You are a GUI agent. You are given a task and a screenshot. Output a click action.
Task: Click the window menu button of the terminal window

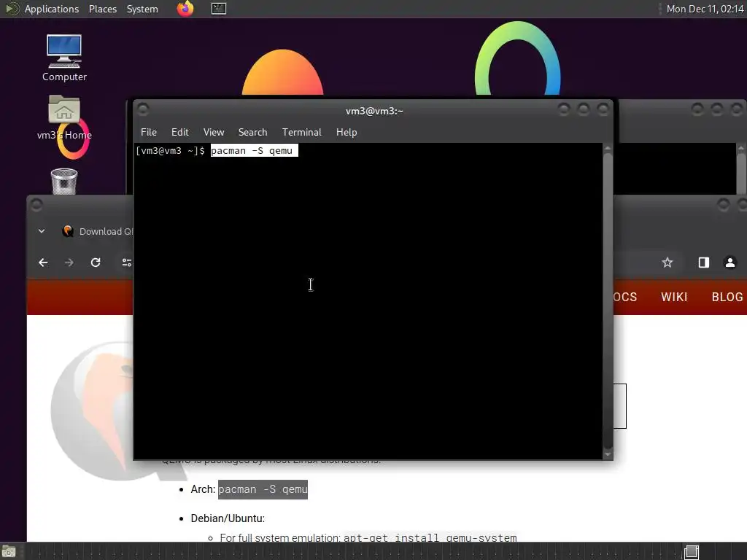(x=143, y=110)
